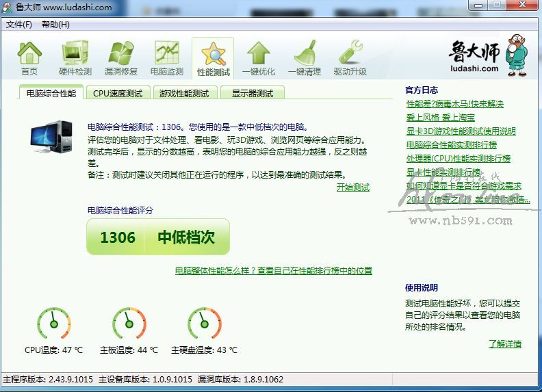Open 处理器(CPU)性能实测排行榜 link
The image size is (542, 392).
[459, 159]
